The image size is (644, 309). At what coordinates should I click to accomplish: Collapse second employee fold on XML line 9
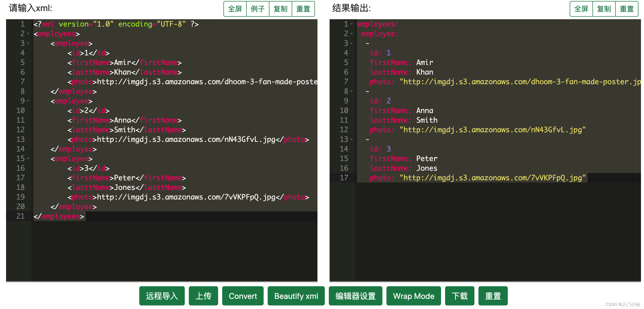click(x=28, y=101)
